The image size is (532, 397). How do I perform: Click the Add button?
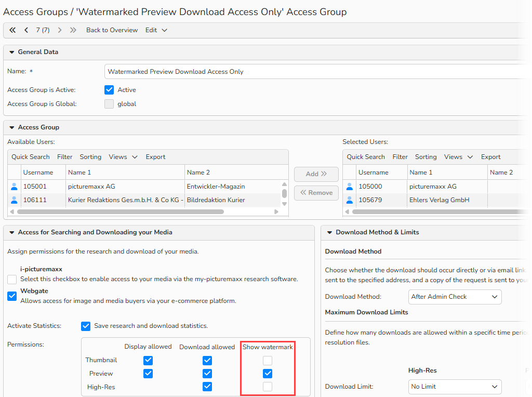pos(316,174)
